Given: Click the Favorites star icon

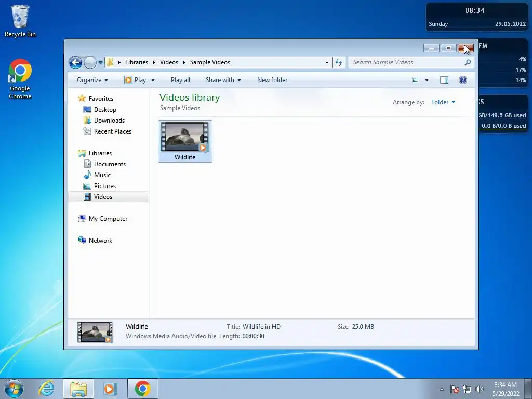Looking at the screenshot, I should (x=82, y=98).
